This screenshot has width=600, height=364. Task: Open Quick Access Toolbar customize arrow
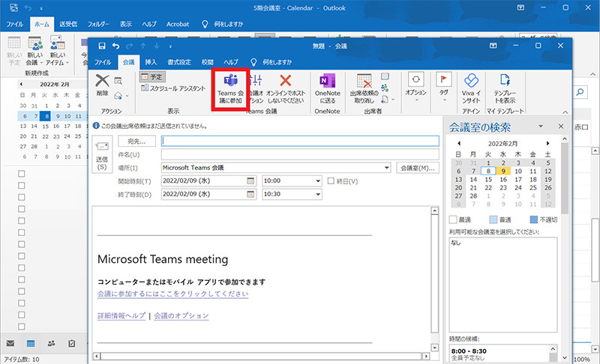pyautogui.click(x=170, y=46)
